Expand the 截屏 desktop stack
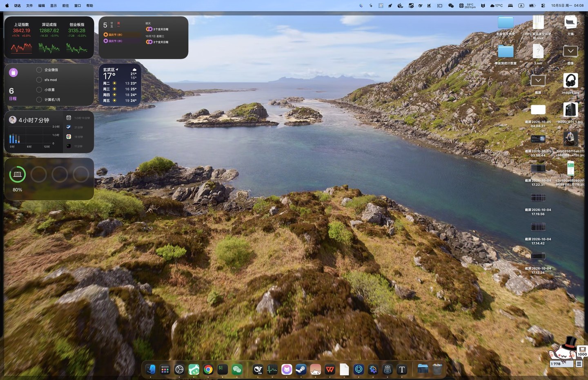 click(538, 80)
